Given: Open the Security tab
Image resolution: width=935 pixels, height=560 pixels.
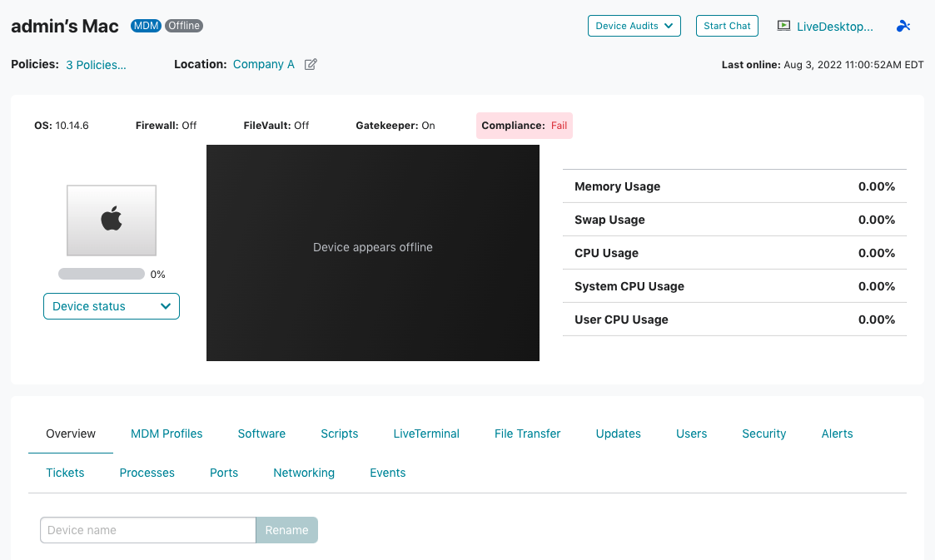Looking at the screenshot, I should 763,434.
